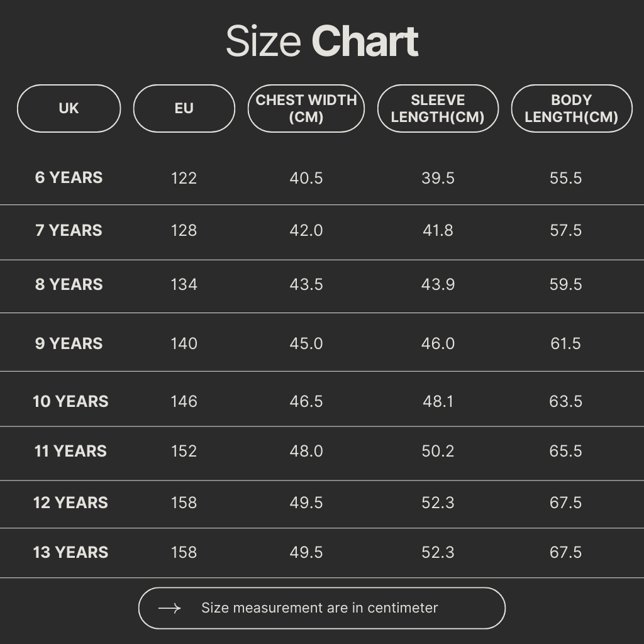Select the 6 YEARS row label
The width and height of the screenshot is (644, 644).
tap(69, 177)
